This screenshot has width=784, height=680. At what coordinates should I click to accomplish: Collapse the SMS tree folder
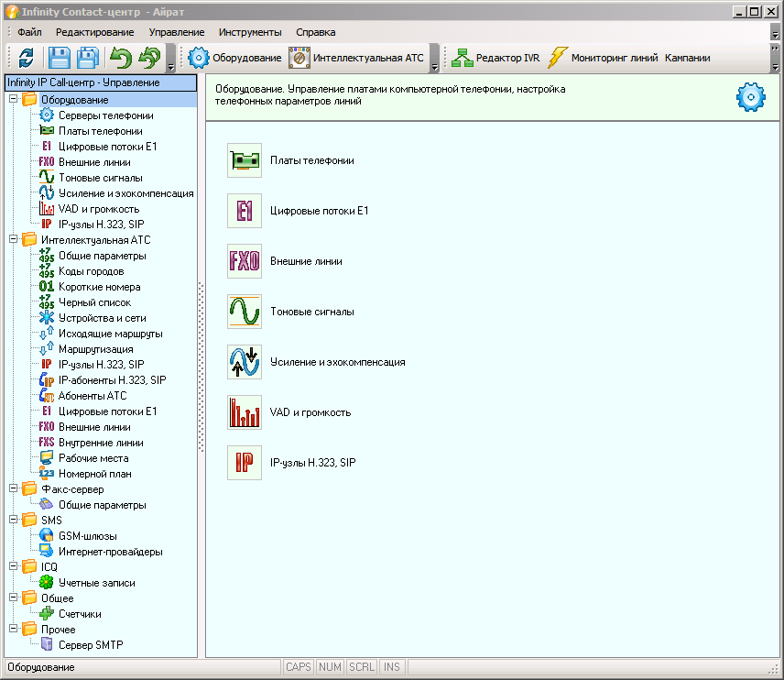pyautogui.click(x=14, y=520)
